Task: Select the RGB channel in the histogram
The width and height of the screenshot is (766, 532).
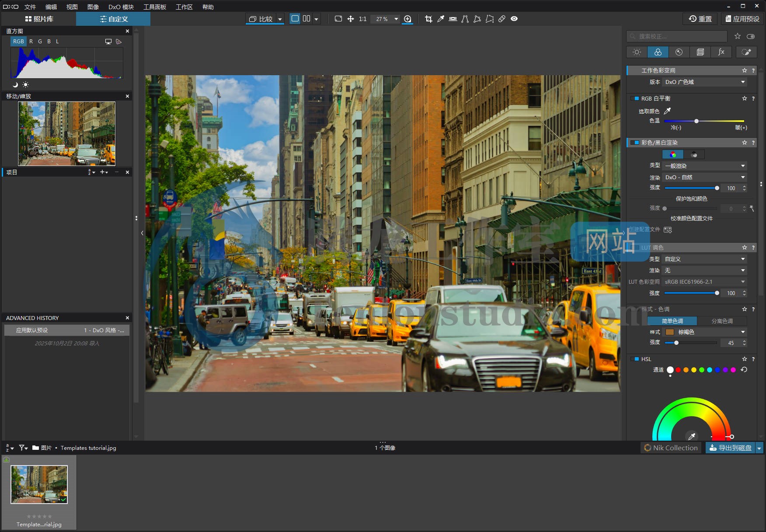Action: pyautogui.click(x=18, y=41)
